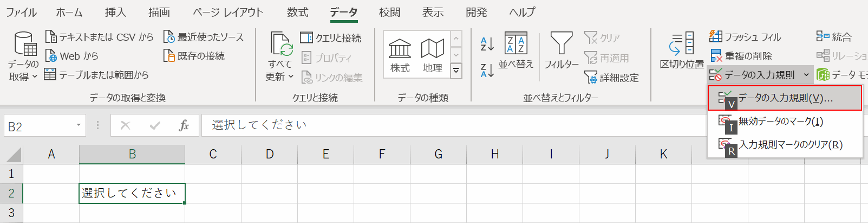The height and width of the screenshot is (223, 868).
Task: Select cell B2 containing 選択してください
Action: click(x=132, y=193)
